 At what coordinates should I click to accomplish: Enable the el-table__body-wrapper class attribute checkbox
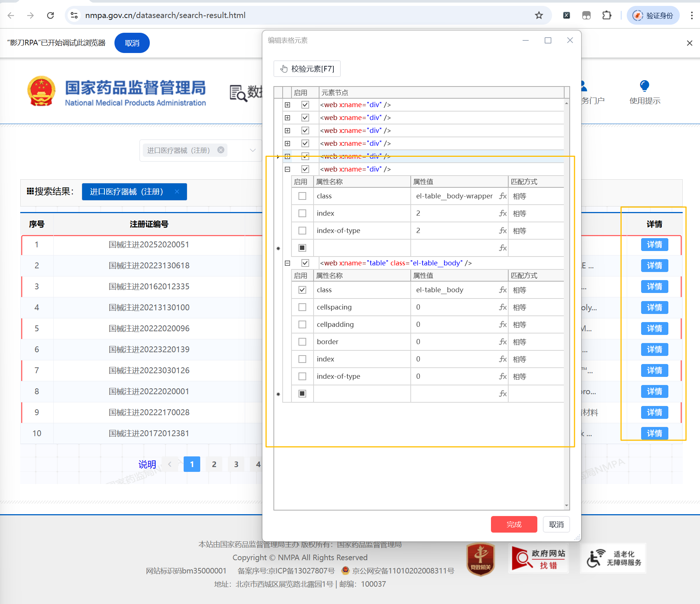click(x=302, y=196)
